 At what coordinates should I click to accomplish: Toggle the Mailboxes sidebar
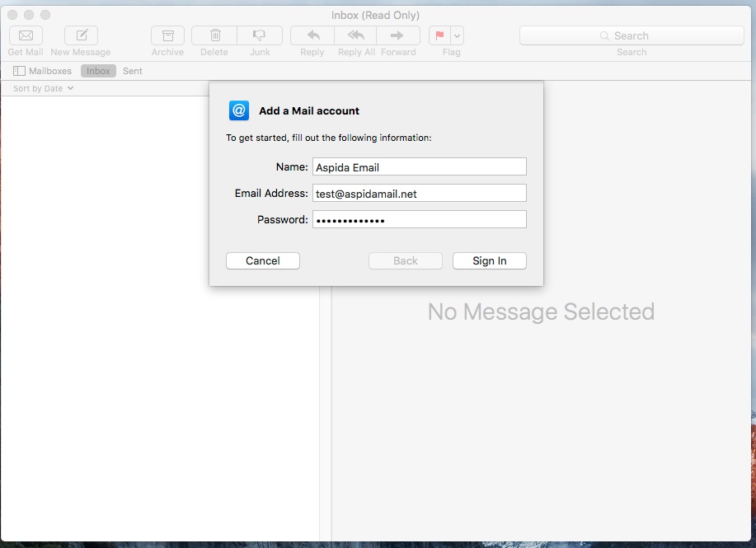point(42,71)
